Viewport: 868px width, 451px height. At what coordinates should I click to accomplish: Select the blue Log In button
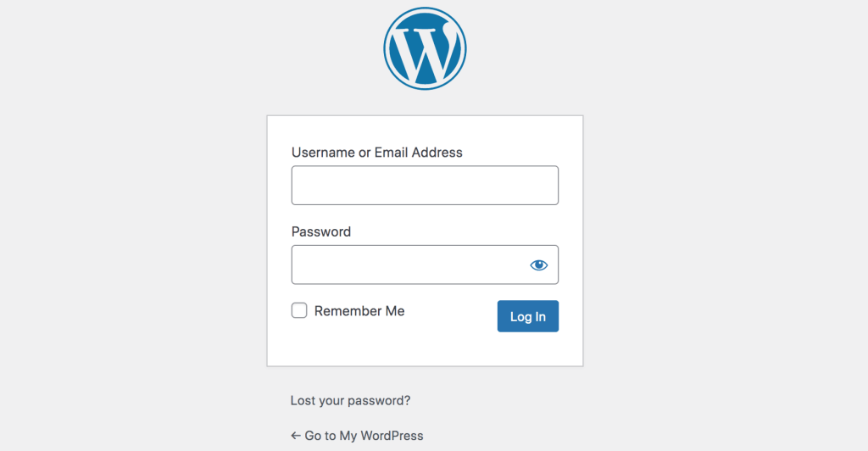[x=528, y=316]
